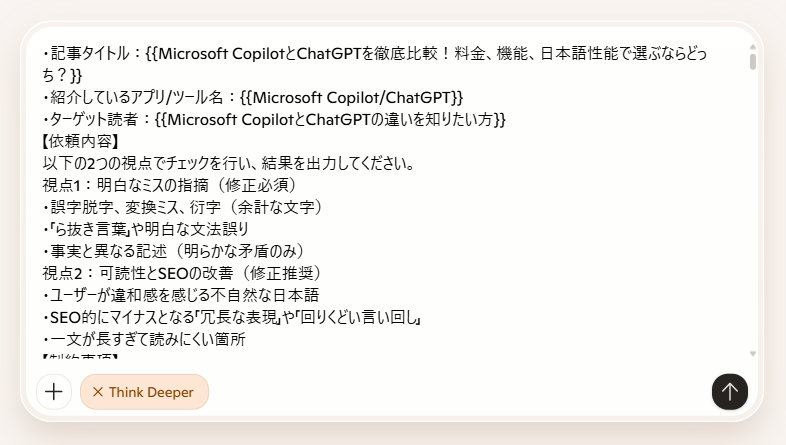Place cursor in the 記事タイトル line
The image size is (786, 445).
[x=374, y=64]
